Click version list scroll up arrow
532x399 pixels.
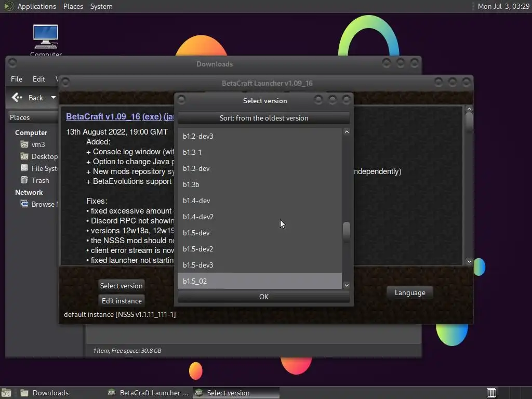[x=347, y=131]
